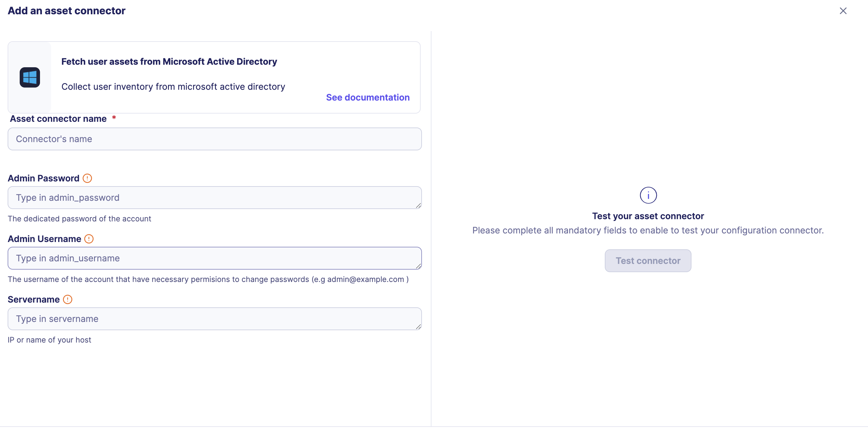Click the Microsoft Active Directory Windows logo
868x432 pixels.
pos(30,77)
